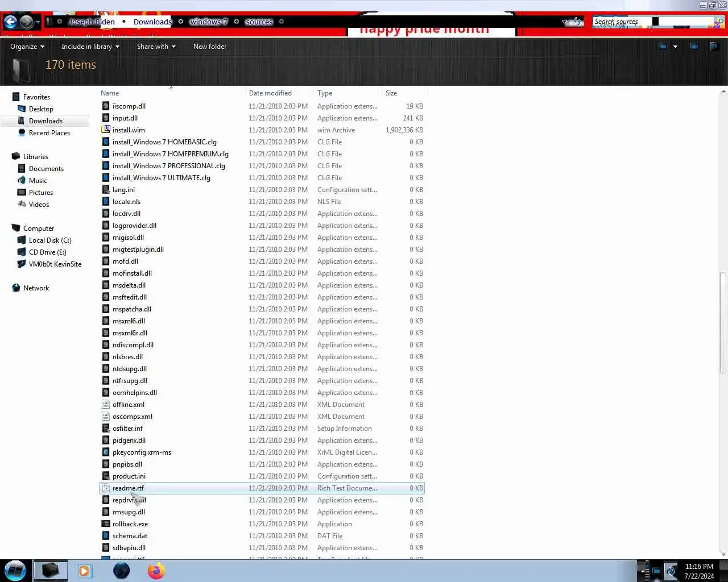Open the Include in library menu
Screen dimensions: 728x582
point(90,47)
